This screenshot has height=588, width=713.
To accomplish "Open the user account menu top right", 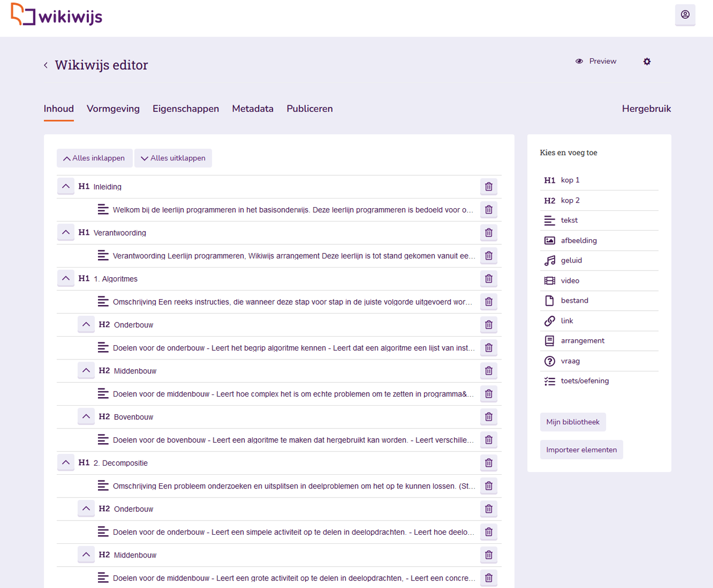I will click(x=685, y=15).
